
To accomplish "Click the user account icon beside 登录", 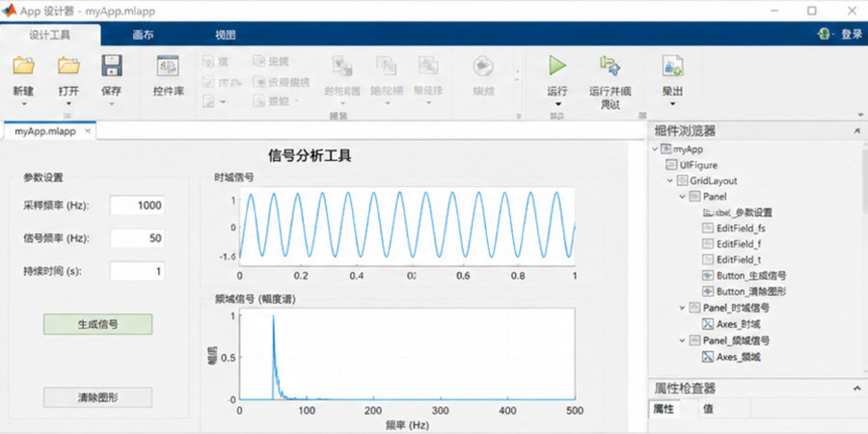I will (x=825, y=35).
